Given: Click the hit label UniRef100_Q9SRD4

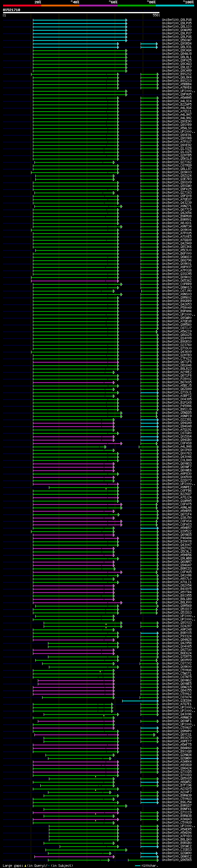Looking at the screenshot, I should coord(177,43).
